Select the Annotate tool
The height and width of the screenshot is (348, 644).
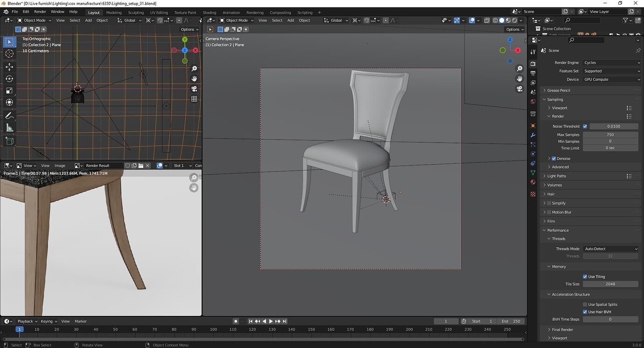point(9,115)
